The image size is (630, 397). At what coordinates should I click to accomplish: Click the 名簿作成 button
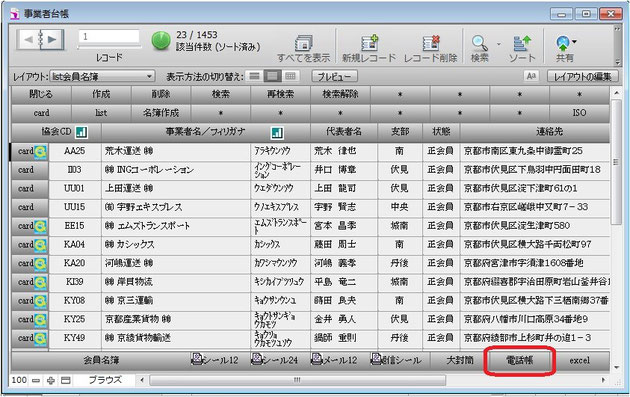[x=161, y=113]
